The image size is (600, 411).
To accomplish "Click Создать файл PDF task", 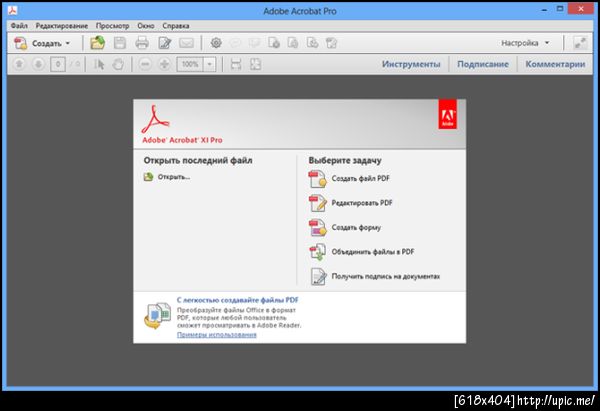I will point(360,178).
